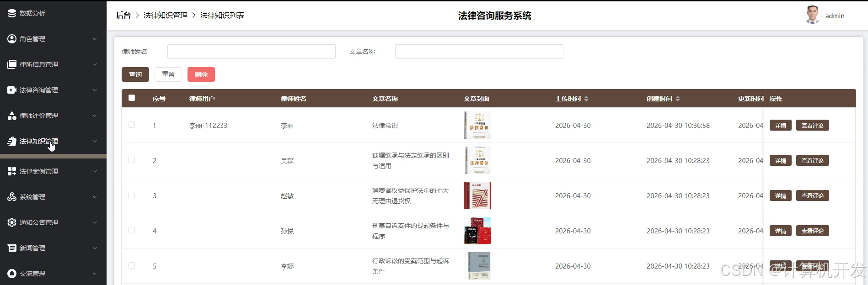This screenshot has width=868, height=285.
Task: Click the 律师评价管理 shapes icon
Action: click(x=12, y=116)
